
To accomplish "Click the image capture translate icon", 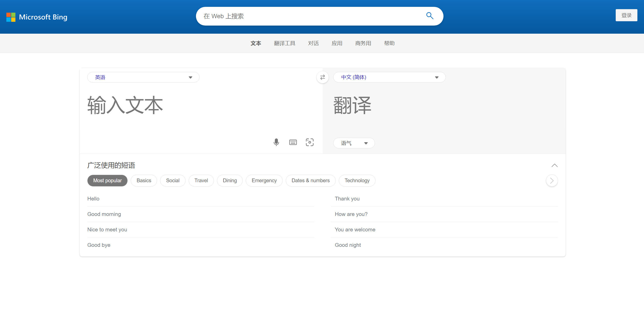I will (x=309, y=142).
